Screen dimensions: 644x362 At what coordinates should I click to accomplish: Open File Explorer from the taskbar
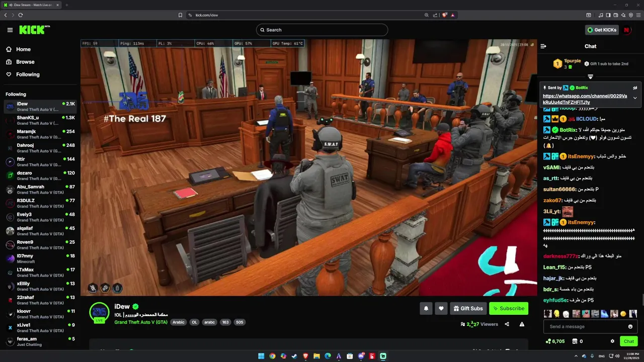pos(316,356)
